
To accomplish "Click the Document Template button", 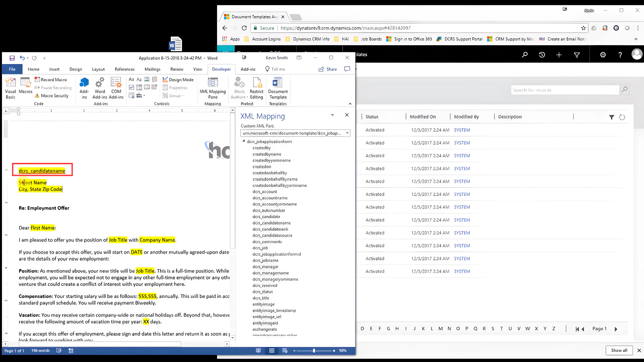I will [278, 88].
